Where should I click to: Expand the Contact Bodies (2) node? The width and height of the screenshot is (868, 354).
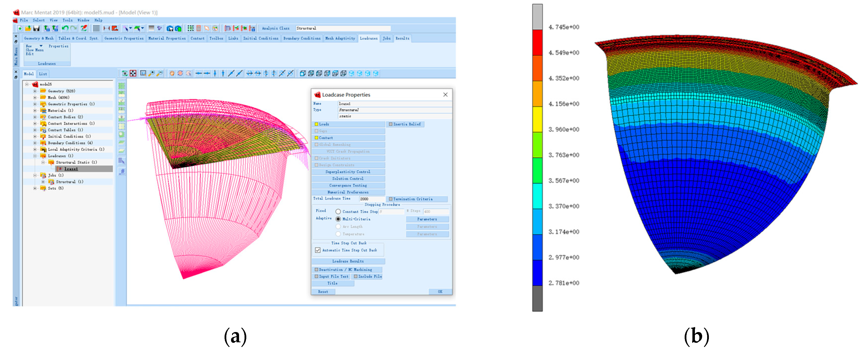tap(35, 117)
